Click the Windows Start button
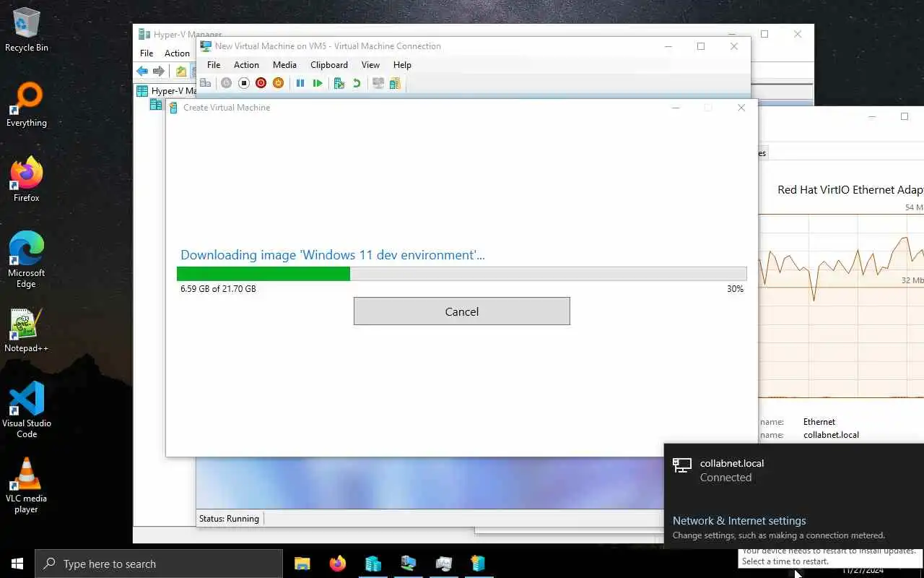The image size is (924, 578). pyautogui.click(x=17, y=564)
